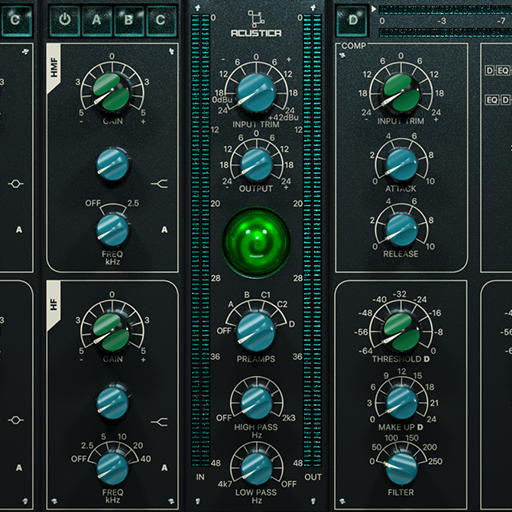This screenshot has height=512, width=512.
Task: Click the COMP section label
Action: pos(353,46)
